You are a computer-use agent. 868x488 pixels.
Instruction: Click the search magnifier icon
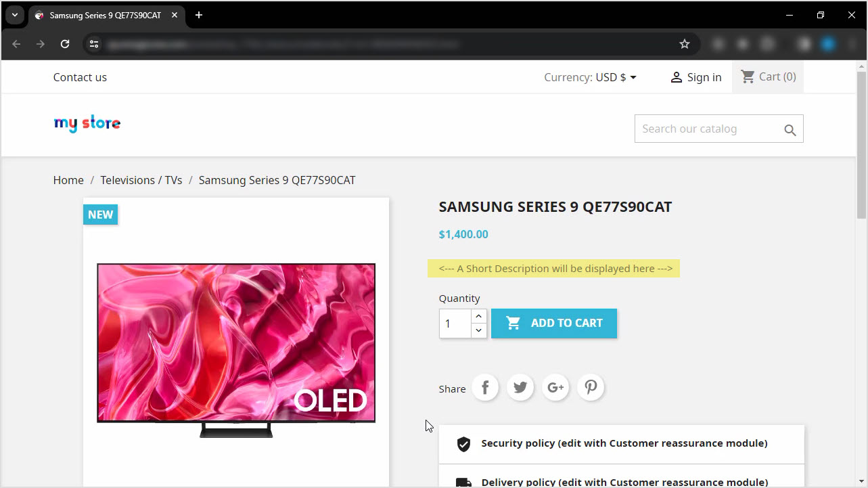click(x=790, y=130)
